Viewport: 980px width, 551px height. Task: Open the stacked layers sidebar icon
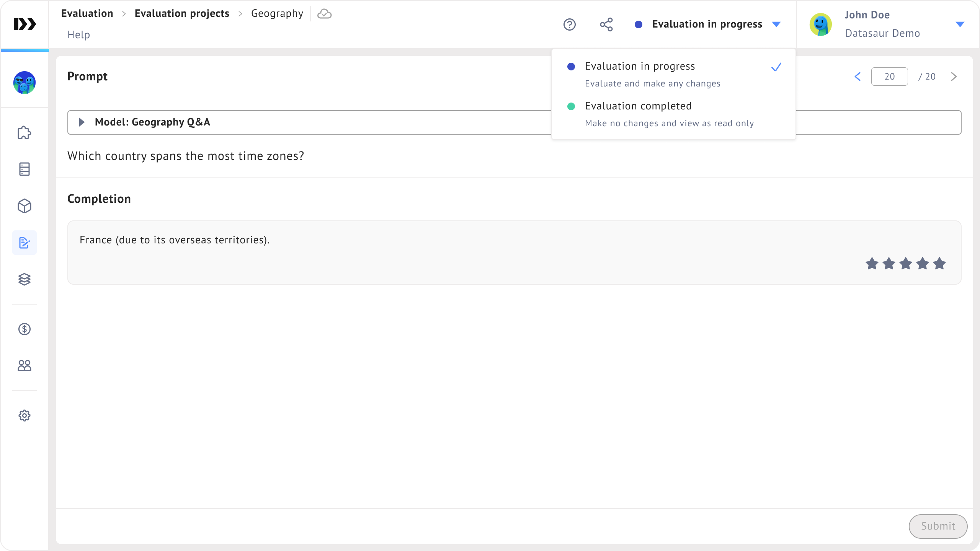(24, 279)
